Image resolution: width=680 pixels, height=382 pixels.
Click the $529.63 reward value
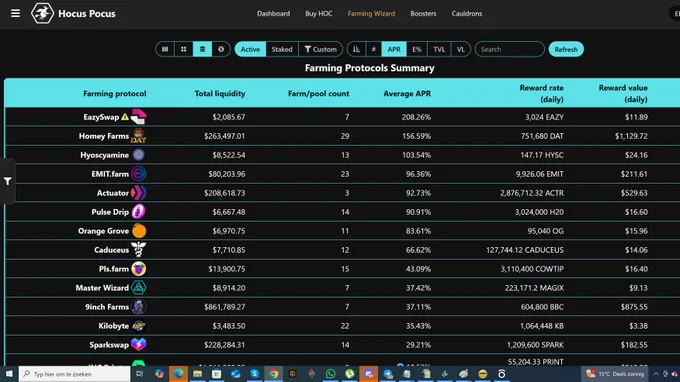pos(634,193)
